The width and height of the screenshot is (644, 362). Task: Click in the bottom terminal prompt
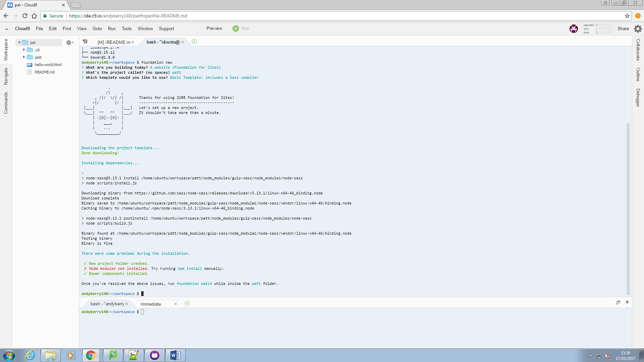[x=142, y=312]
